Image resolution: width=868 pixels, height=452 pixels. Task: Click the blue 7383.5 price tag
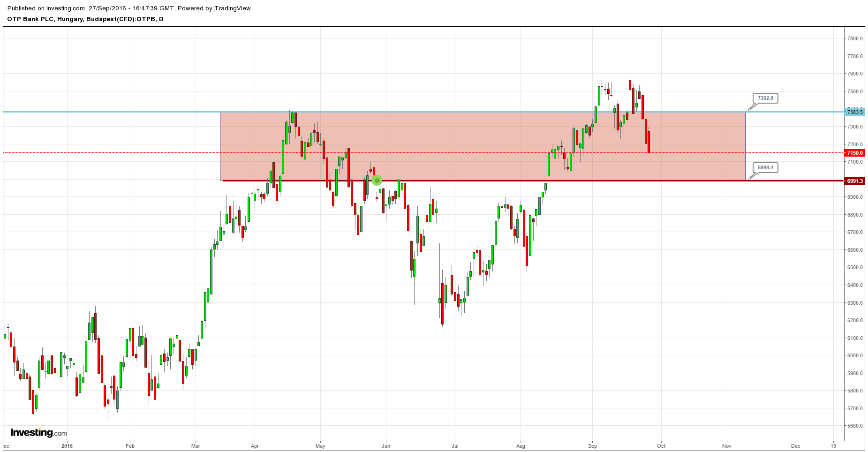click(x=854, y=112)
